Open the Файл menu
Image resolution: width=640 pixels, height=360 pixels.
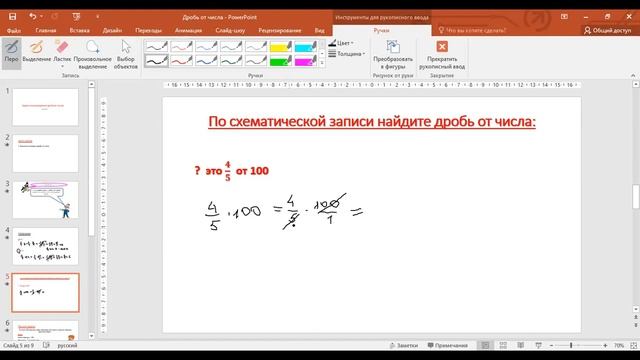[x=13, y=31]
